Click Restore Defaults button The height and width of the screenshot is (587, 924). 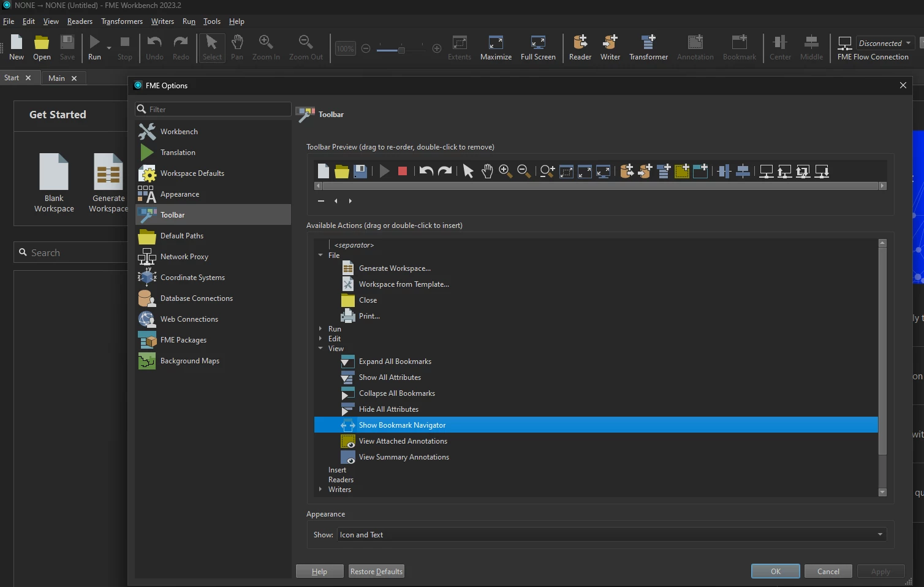click(x=376, y=571)
